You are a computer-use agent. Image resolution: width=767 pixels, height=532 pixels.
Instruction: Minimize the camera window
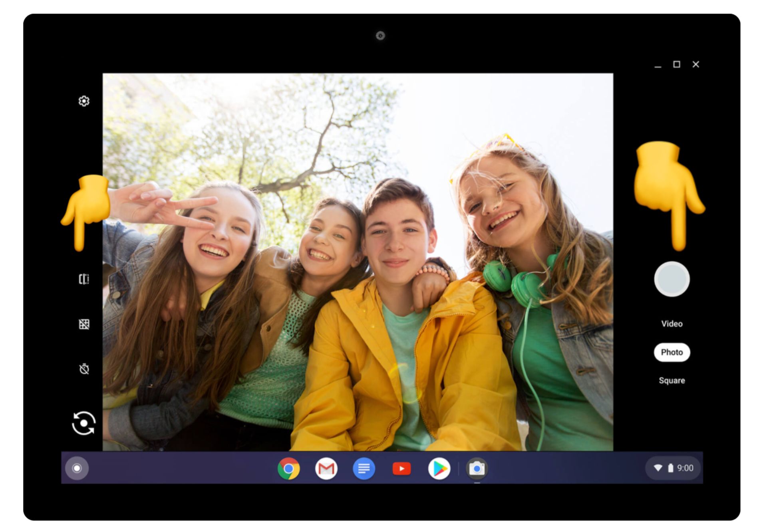point(658,65)
